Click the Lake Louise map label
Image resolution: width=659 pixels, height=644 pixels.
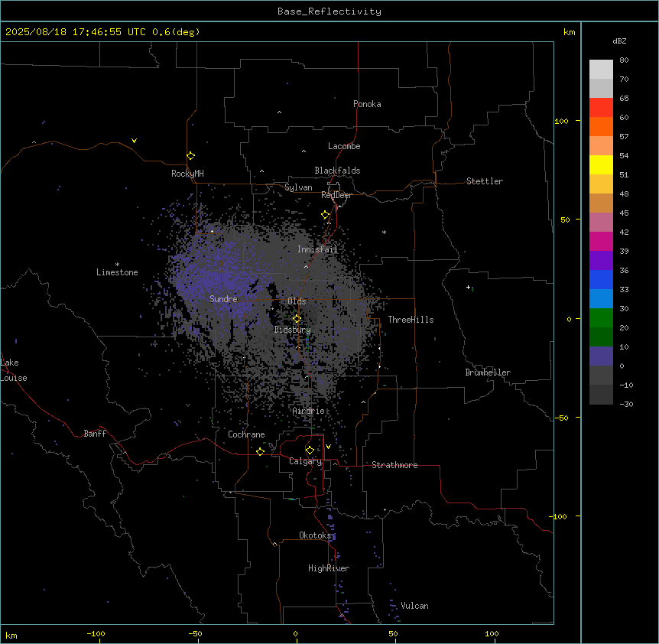pyautogui.click(x=14, y=370)
